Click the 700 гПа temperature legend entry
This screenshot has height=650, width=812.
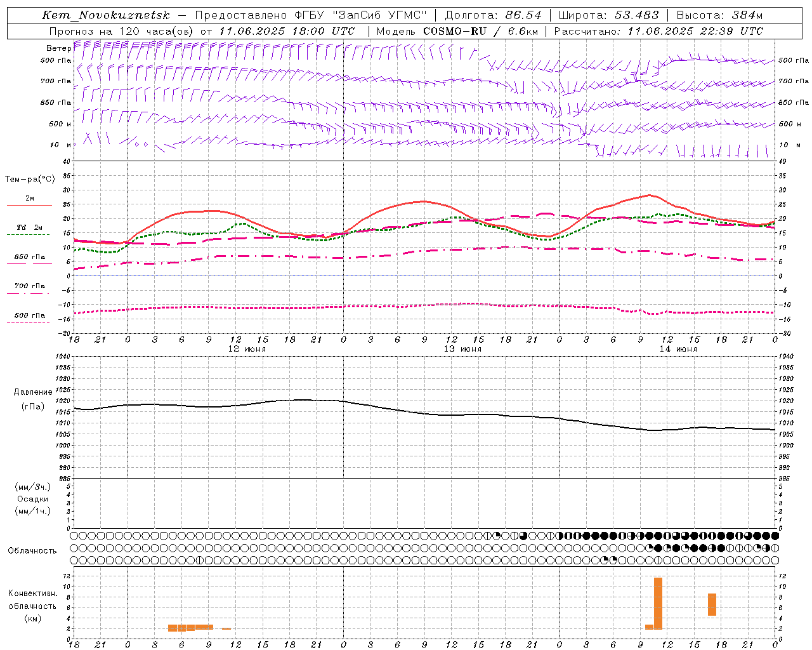[x=30, y=286]
